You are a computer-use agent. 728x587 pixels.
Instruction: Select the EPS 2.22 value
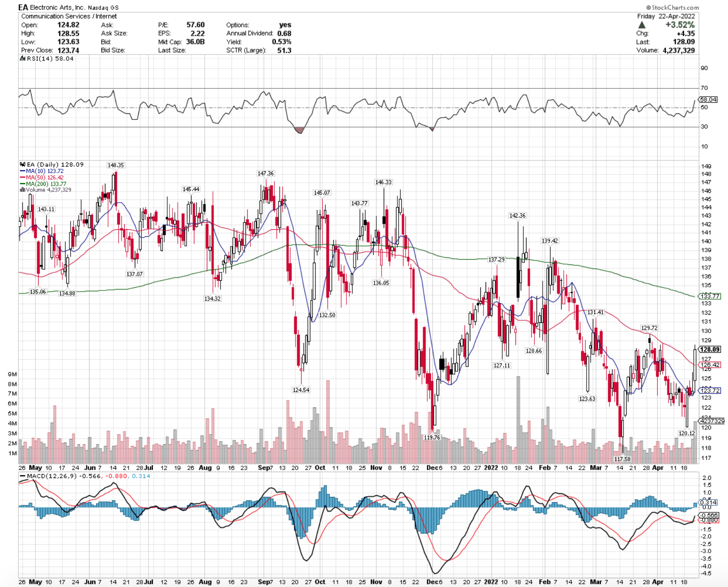point(198,33)
